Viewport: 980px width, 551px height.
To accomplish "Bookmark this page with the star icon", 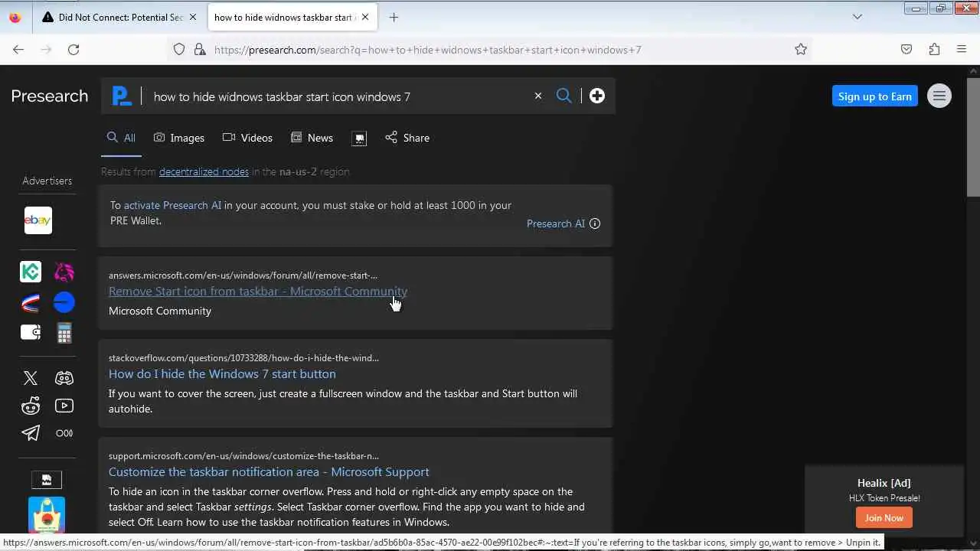I will tap(801, 49).
